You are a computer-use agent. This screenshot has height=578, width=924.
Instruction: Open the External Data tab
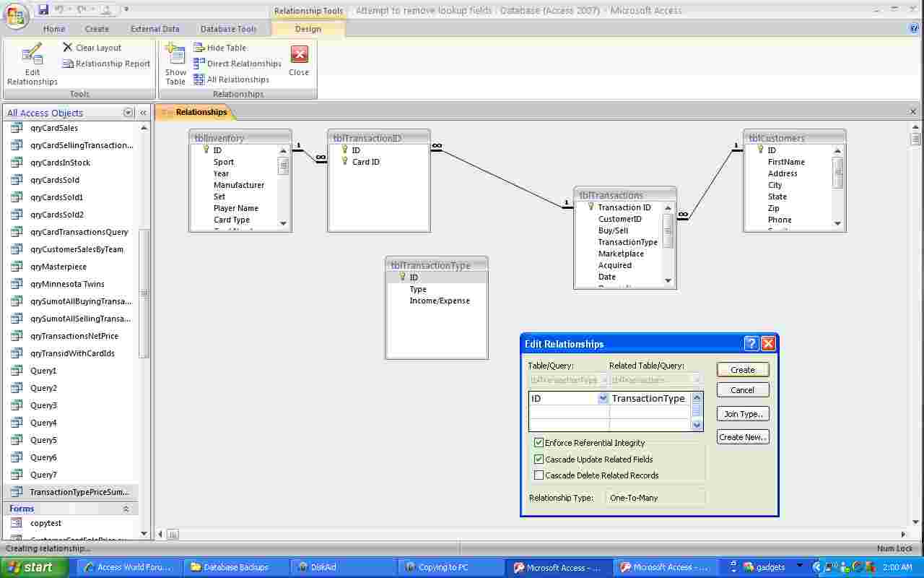[x=154, y=29]
